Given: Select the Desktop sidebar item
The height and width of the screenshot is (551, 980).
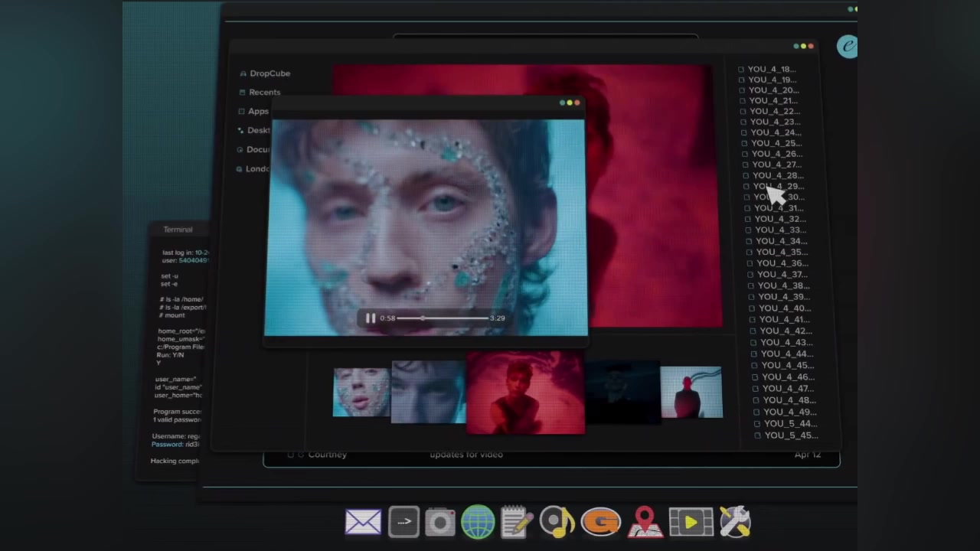Looking at the screenshot, I should [258, 131].
